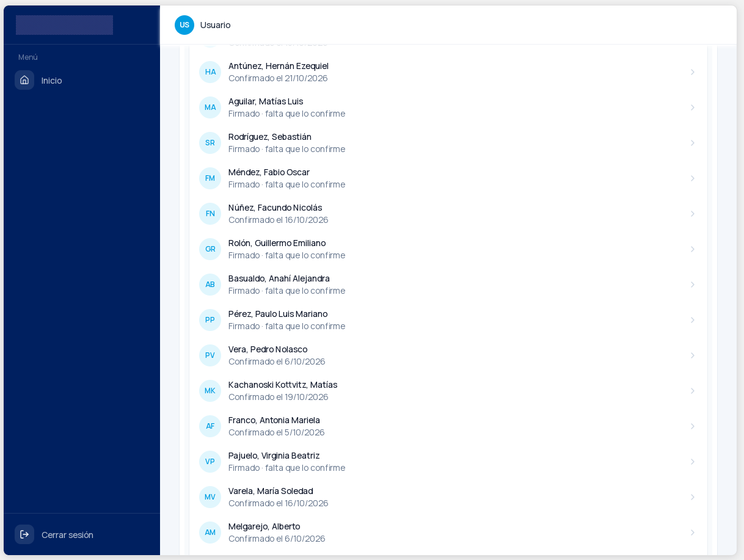Click the VP avatar for Pajuelo
The image size is (744, 560).
210,462
